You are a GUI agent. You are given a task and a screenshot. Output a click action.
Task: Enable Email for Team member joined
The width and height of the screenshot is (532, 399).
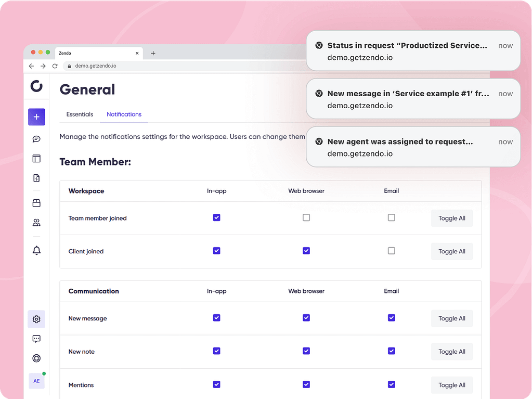click(x=392, y=217)
